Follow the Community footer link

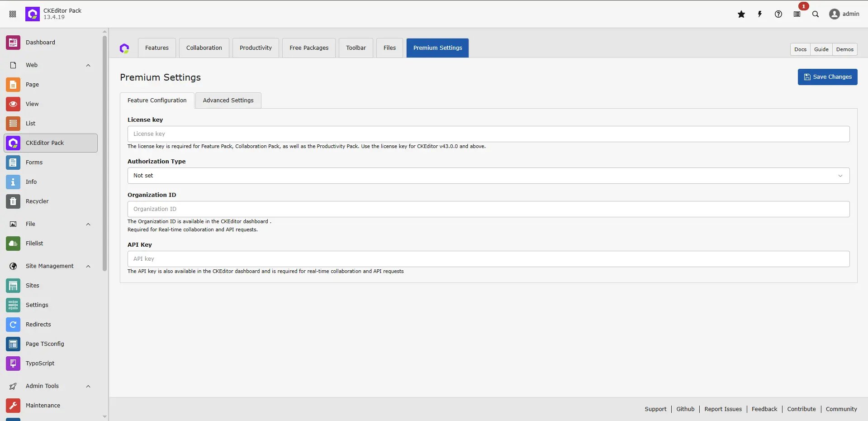click(x=841, y=409)
